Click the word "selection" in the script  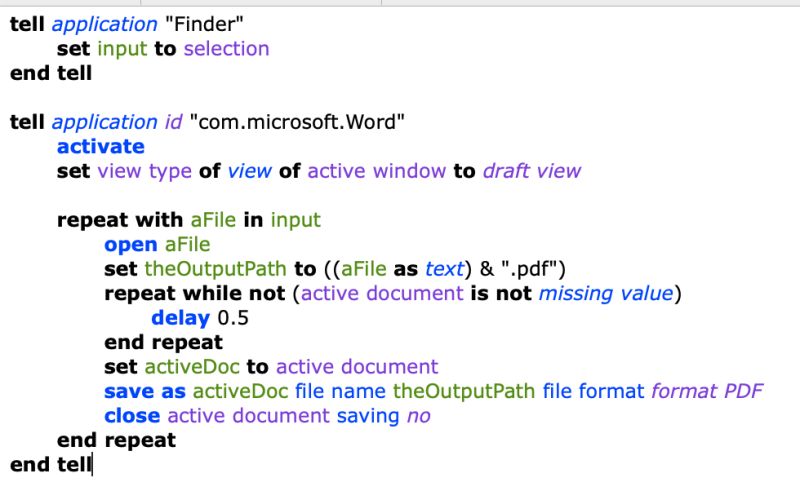[227, 48]
